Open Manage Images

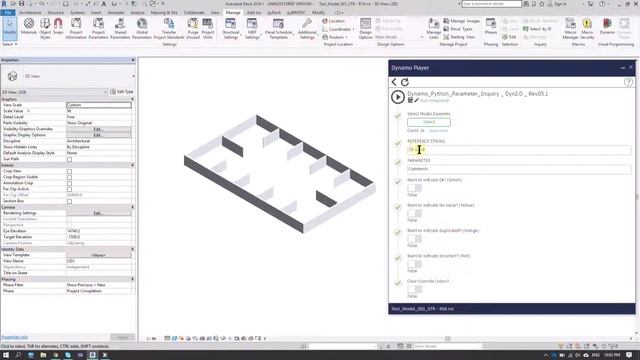[462, 21]
